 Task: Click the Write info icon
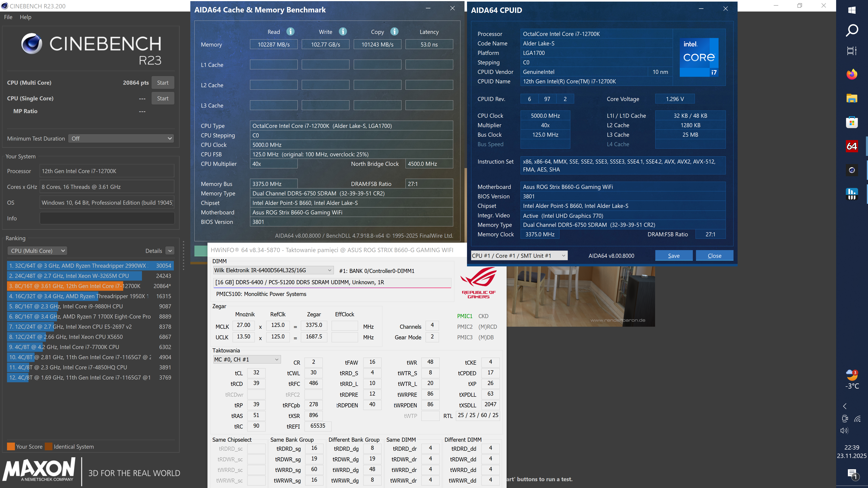(343, 32)
